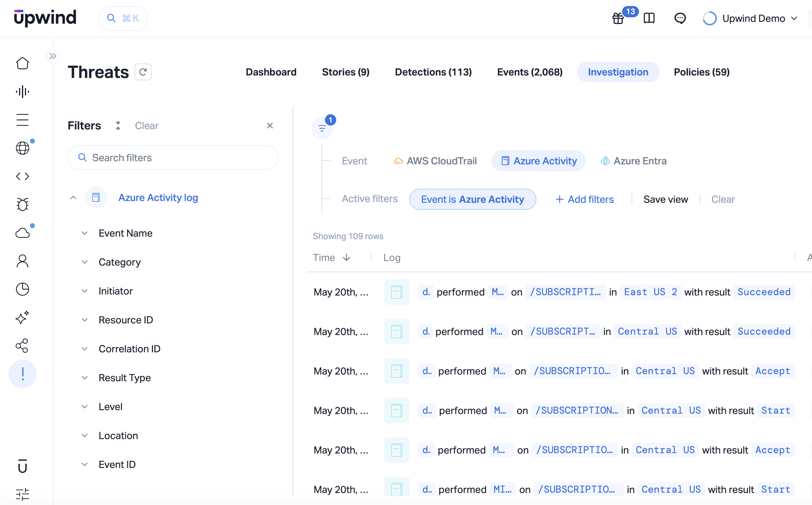Expand the Location filter
The height and width of the screenshot is (505, 812).
point(85,436)
